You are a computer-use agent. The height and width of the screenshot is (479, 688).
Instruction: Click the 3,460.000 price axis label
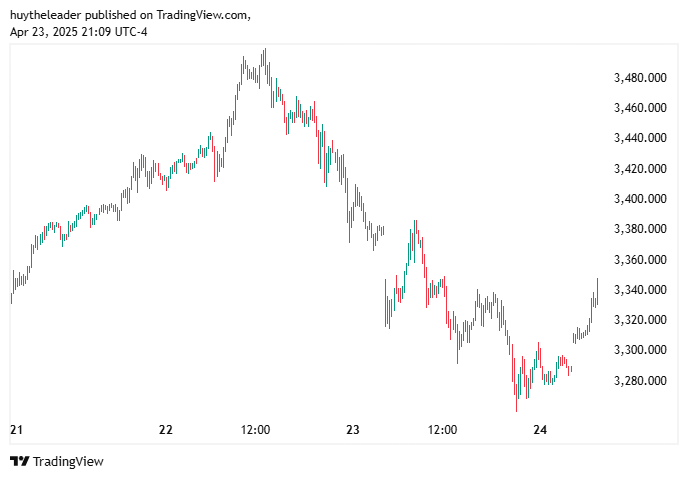[x=640, y=108]
